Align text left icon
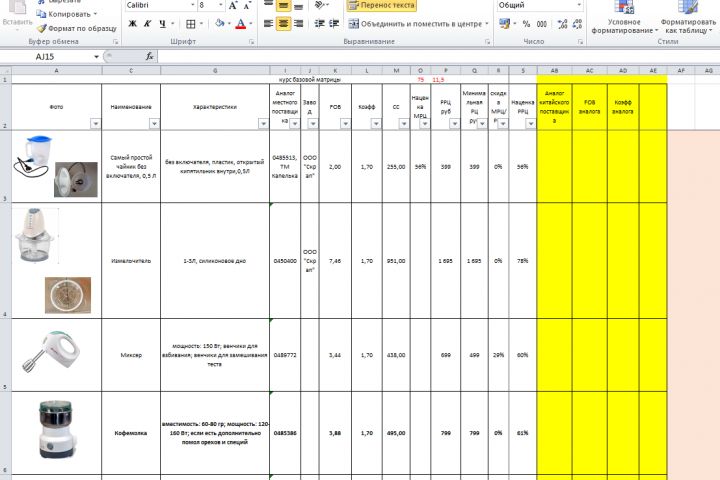The width and height of the screenshot is (720, 480). (269, 23)
